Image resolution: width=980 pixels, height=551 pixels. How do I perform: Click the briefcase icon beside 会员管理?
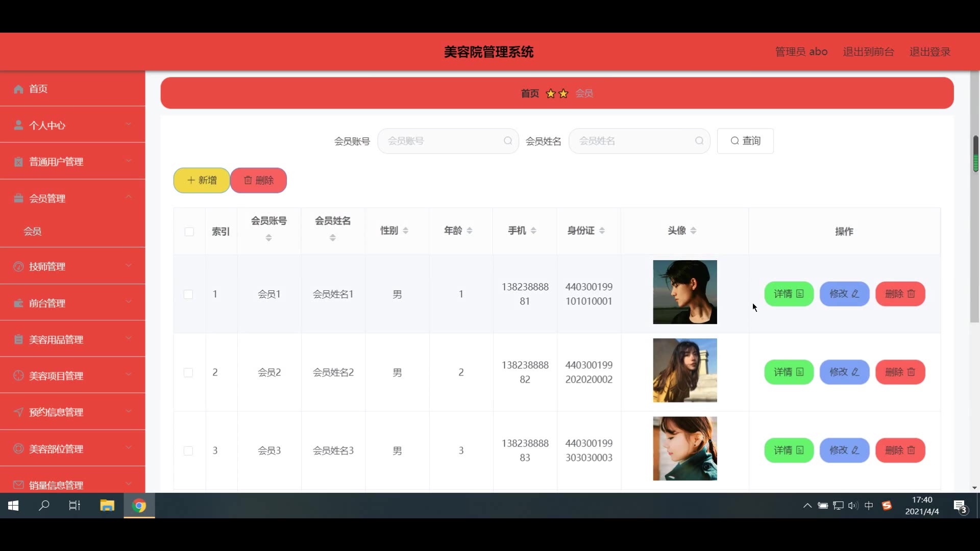tap(18, 198)
